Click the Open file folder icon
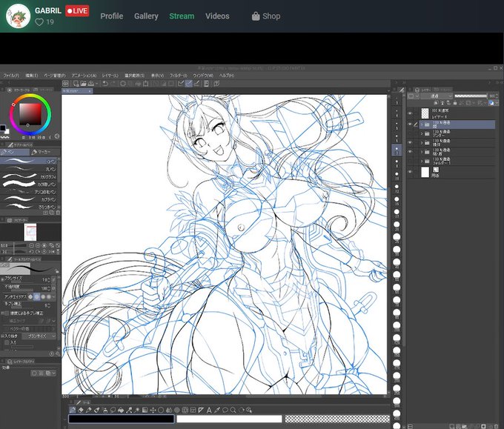504x429 pixels. pyautogui.click(x=83, y=84)
